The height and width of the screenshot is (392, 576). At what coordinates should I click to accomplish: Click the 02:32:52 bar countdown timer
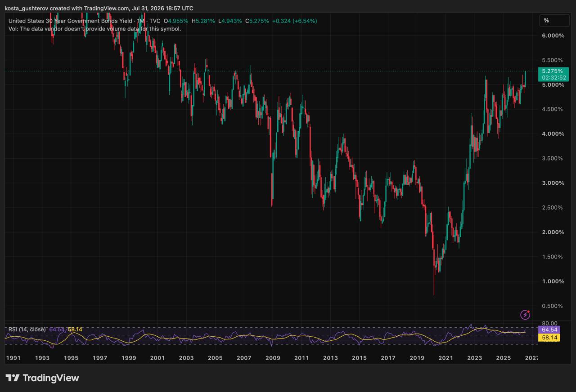[x=553, y=78]
